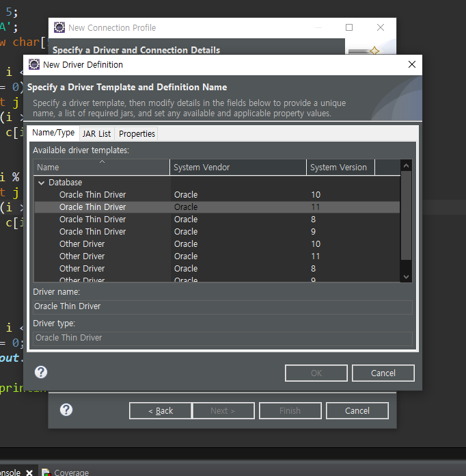This screenshot has height=476, width=466.
Task: Select Oracle Thin Driver version 11
Action: (x=217, y=207)
